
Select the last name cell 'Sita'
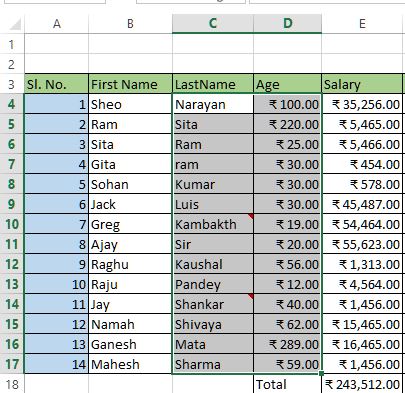[x=213, y=124]
